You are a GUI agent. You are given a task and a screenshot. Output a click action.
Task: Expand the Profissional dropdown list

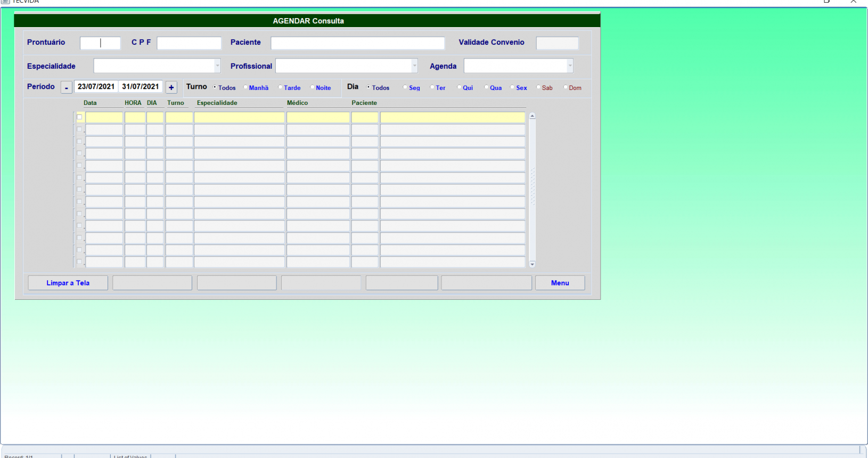click(414, 66)
